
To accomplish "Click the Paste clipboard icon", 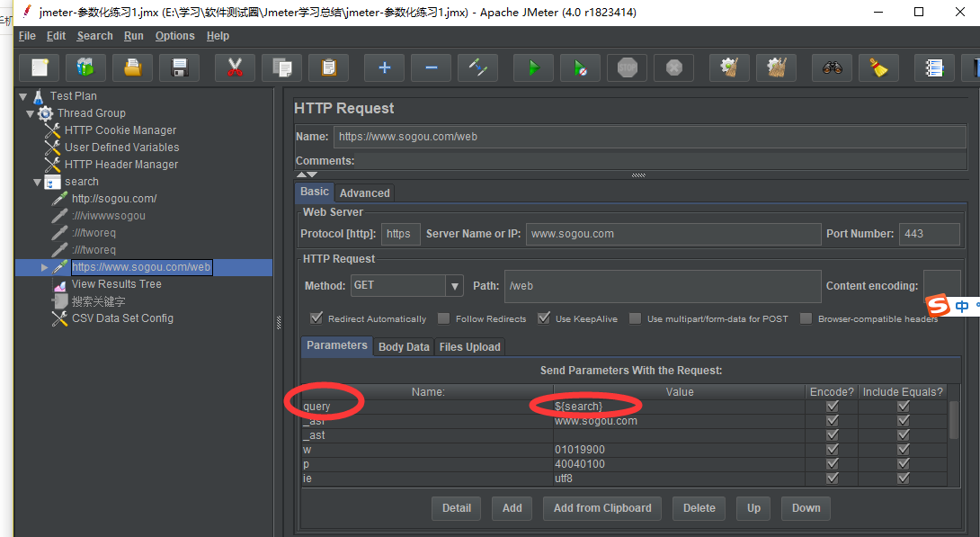I will point(329,67).
